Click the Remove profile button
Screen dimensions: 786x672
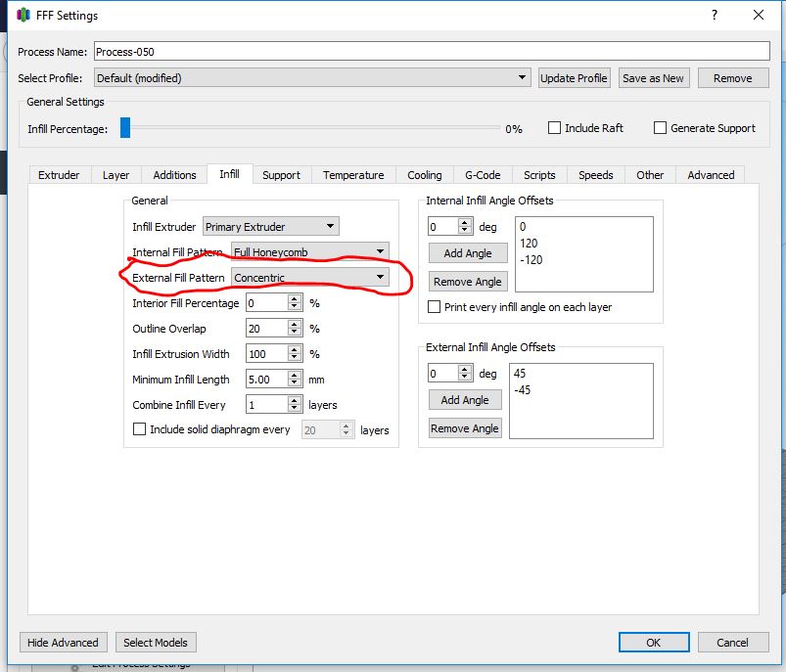[x=733, y=78]
